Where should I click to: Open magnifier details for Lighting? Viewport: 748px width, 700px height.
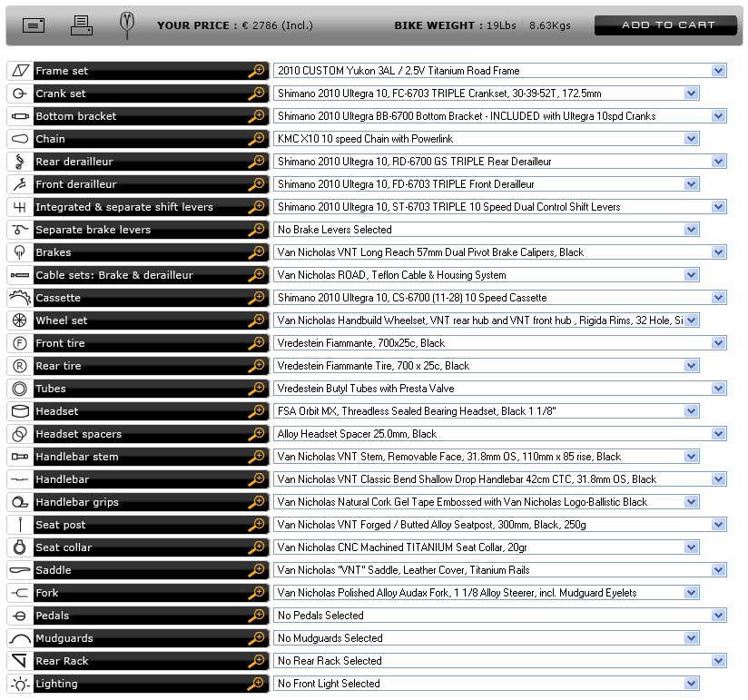257,684
